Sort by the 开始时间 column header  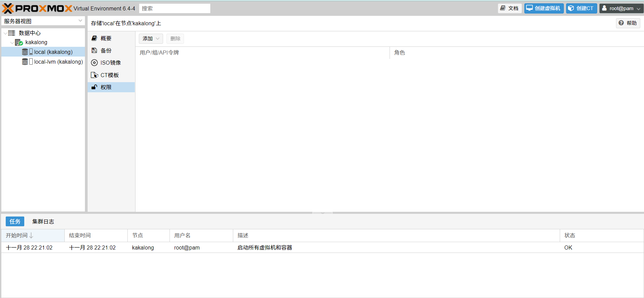[17, 235]
